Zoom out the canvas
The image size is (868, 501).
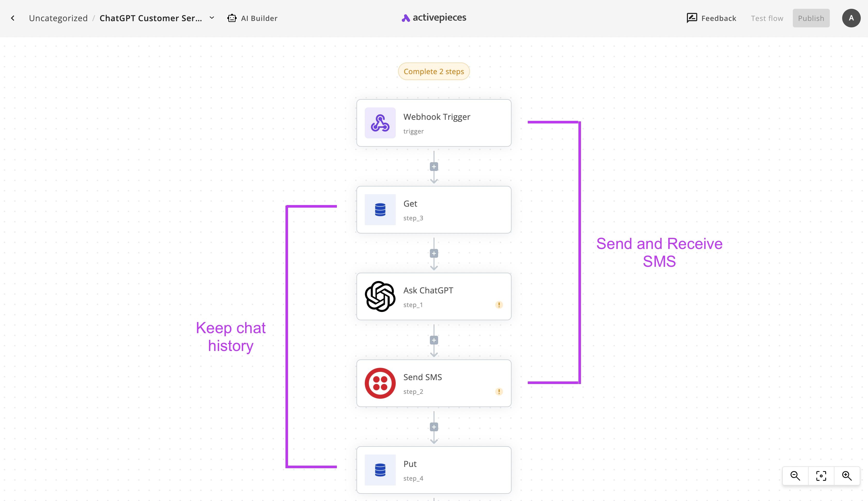coord(795,476)
